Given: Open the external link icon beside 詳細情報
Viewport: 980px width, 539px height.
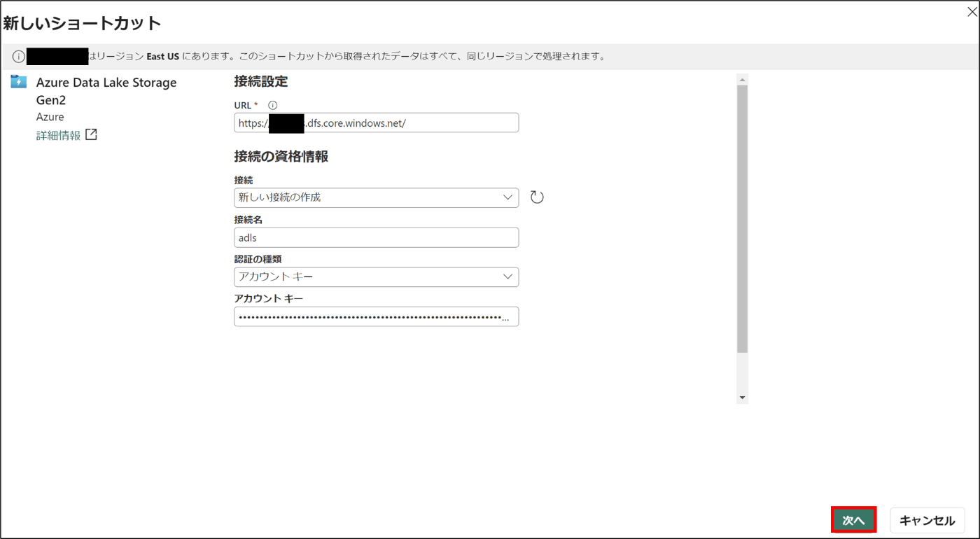Looking at the screenshot, I should (x=91, y=134).
